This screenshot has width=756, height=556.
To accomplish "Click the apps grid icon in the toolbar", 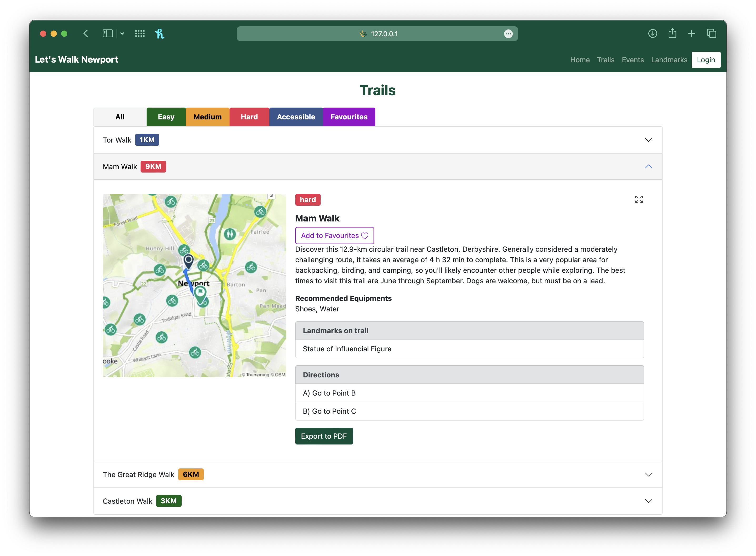I will (140, 33).
